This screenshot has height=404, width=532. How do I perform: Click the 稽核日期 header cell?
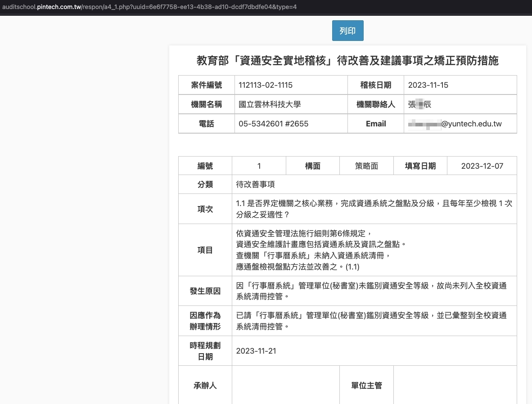[375, 85]
